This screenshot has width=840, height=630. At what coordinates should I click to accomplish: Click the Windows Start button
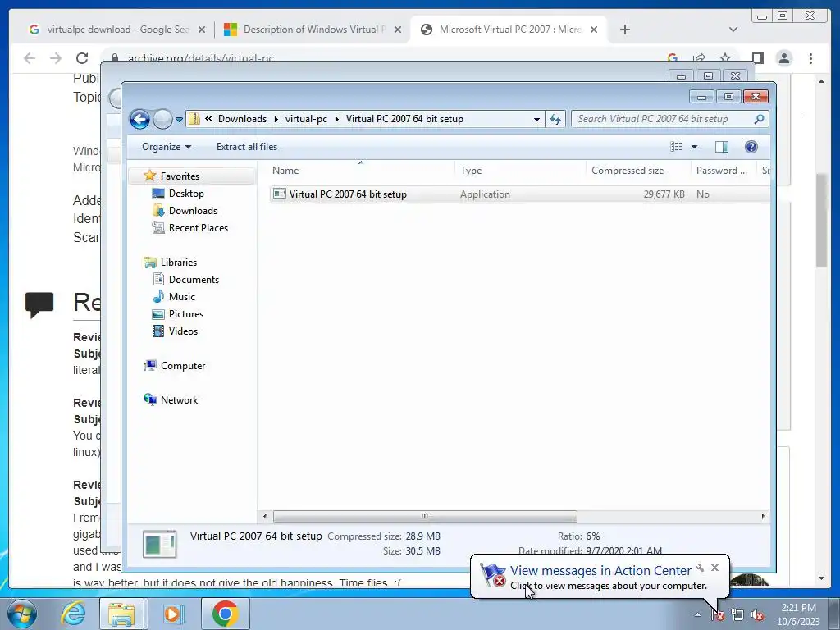[22, 614]
